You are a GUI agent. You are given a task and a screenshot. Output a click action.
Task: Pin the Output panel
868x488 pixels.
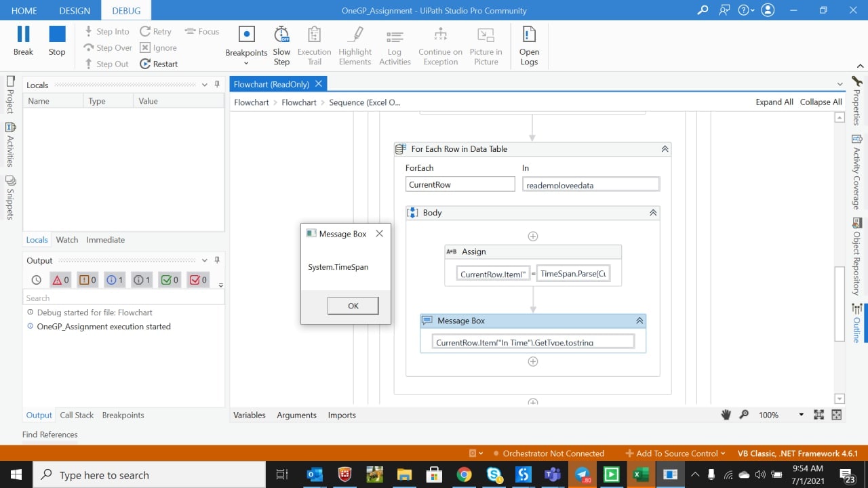point(217,260)
